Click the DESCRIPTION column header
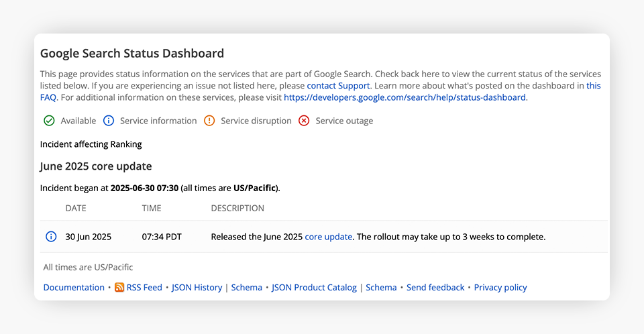 click(237, 208)
